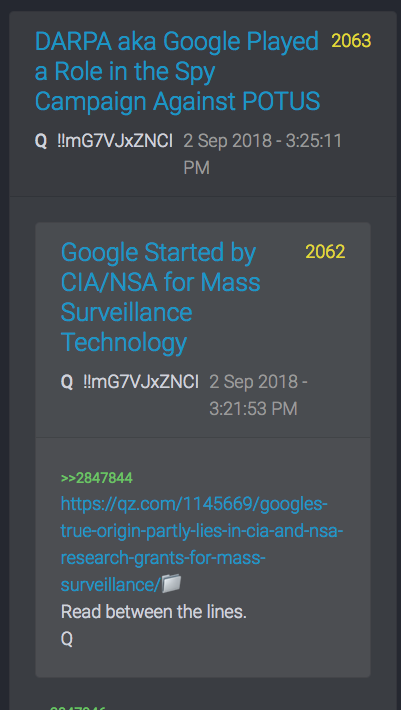Click the yellow post number 2062

325,252
